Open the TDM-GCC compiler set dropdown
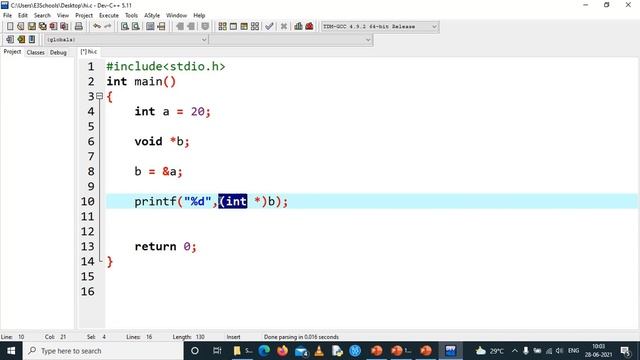Image resolution: width=640 pixels, height=360 pixels. pyautogui.click(x=380, y=27)
